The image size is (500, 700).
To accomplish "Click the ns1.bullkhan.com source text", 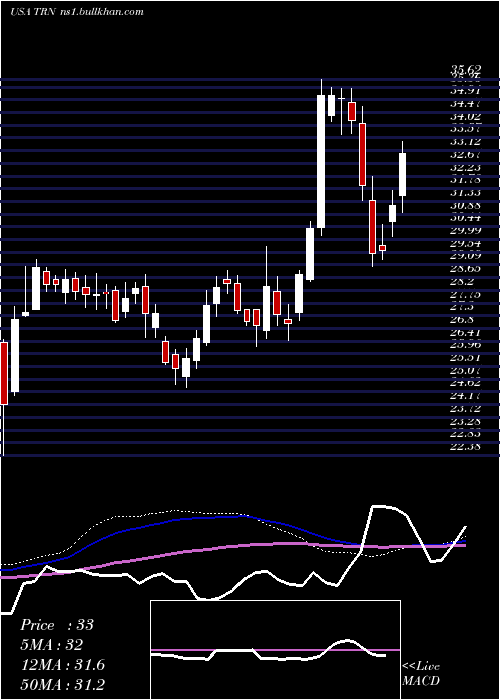I will tap(101, 12).
